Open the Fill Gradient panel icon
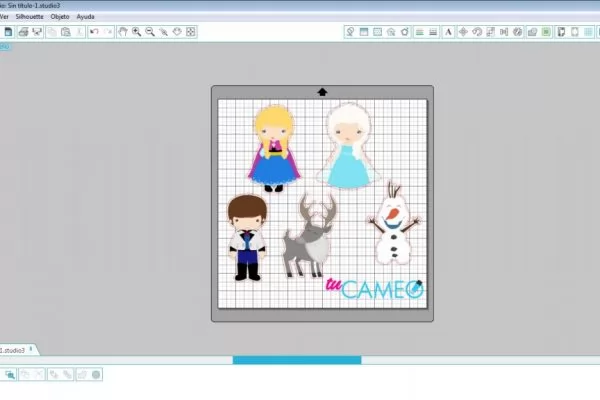This screenshot has width=600, height=400. pyautogui.click(x=364, y=32)
